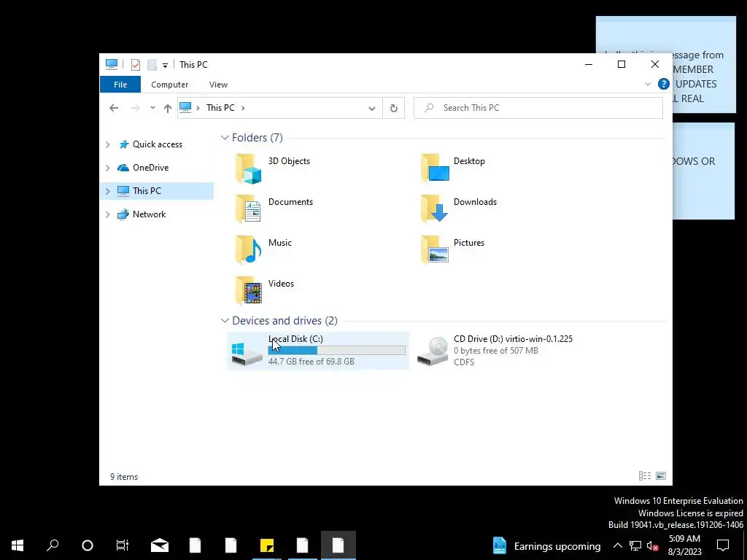Viewport: 747px width, 560px height.
Task: Click the Local Disk (C:) usage bar
Action: tap(337, 351)
